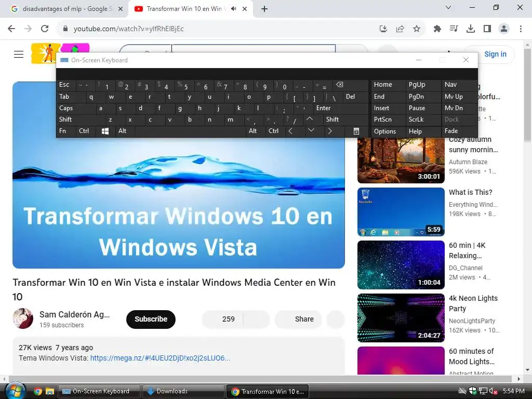The width and height of the screenshot is (532, 399).
Task: Open Sam Calderón channel avatar
Action: click(23, 318)
